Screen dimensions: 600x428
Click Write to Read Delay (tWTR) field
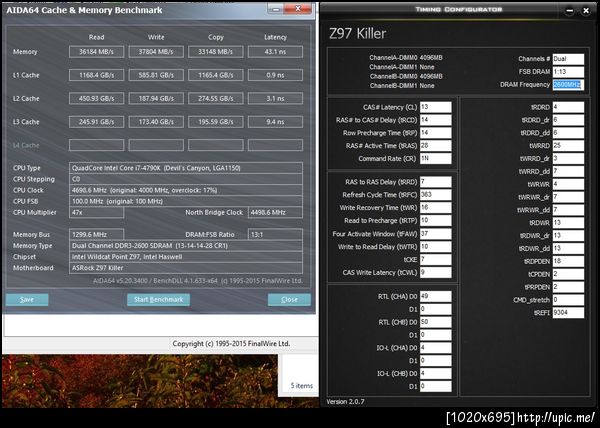click(435, 247)
